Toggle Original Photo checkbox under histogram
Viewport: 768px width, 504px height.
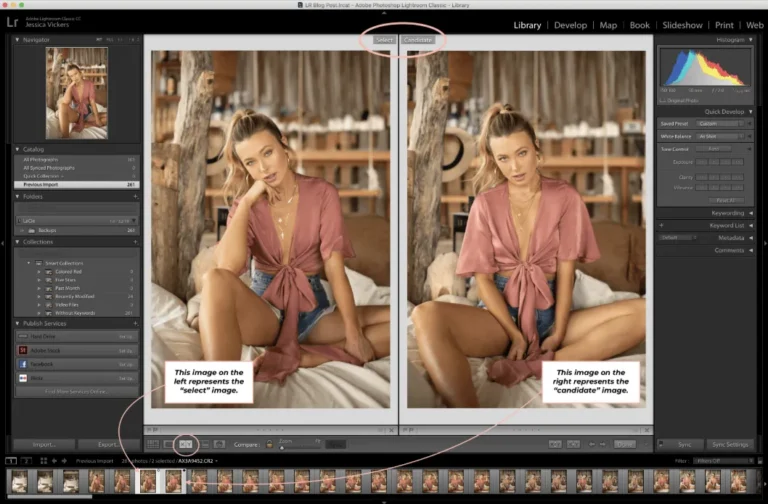pyautogui.click(x=663, y=101)
